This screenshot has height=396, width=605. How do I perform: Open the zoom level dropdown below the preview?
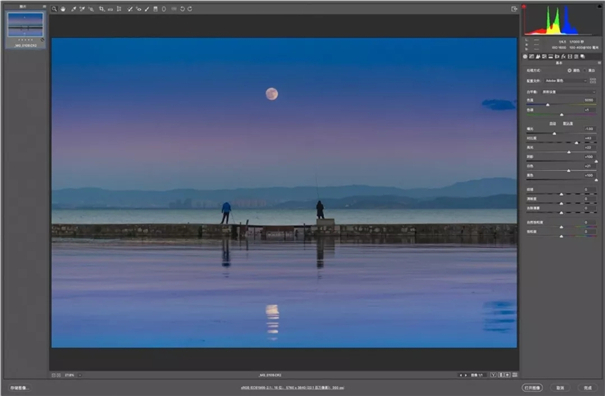pos(73,375)
